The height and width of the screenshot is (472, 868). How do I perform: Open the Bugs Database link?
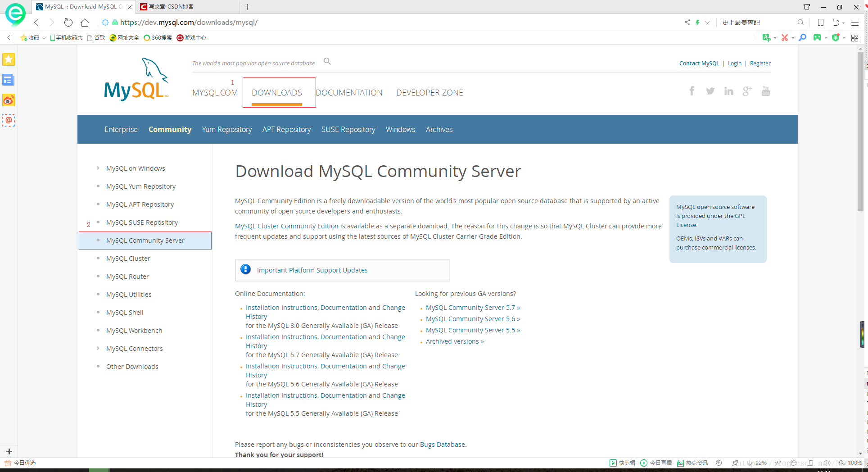click(x=442, y=445)
